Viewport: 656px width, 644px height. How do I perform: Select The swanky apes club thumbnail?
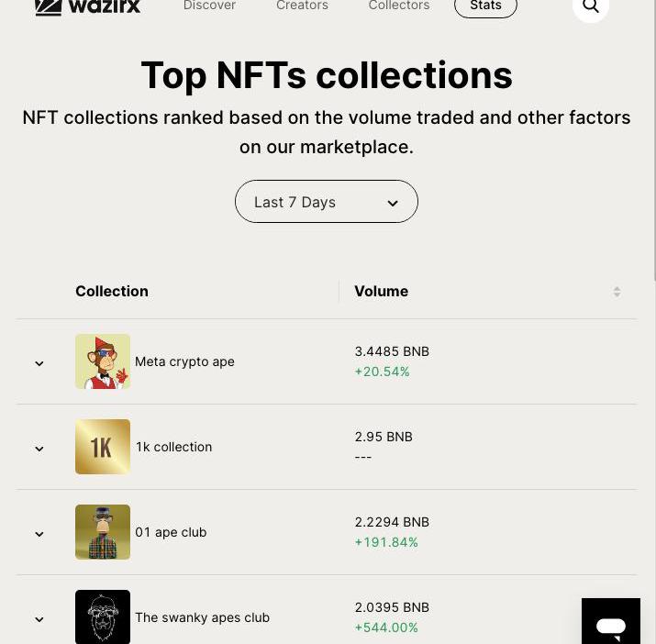tap(103, 616)
